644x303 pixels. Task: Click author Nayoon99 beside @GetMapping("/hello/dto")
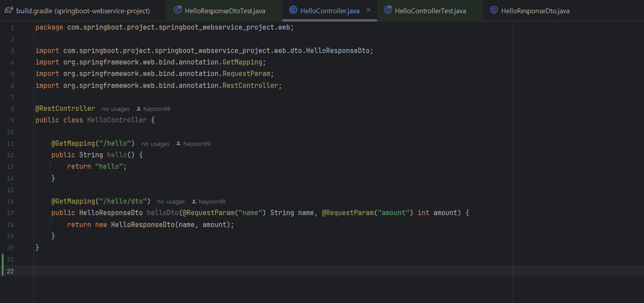point(212,201)
